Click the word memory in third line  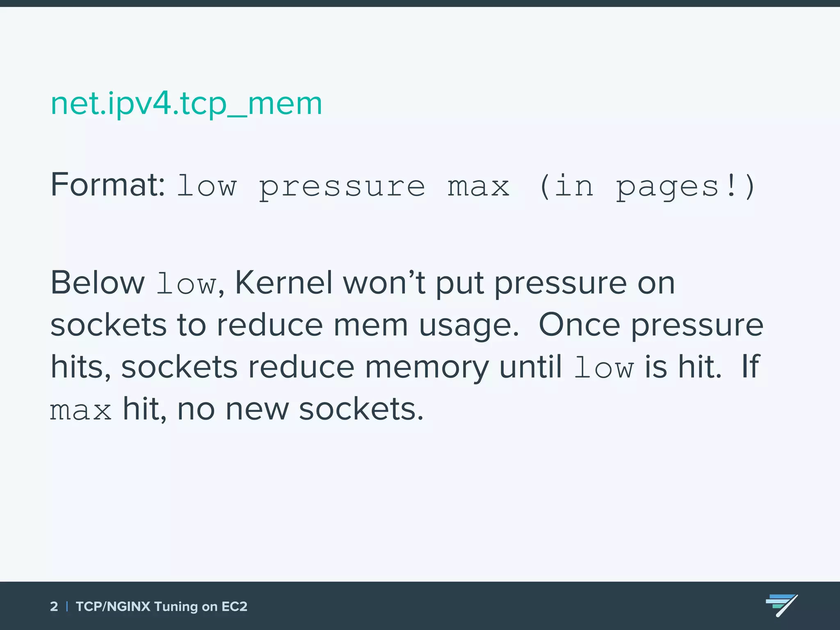click(427, 367)
